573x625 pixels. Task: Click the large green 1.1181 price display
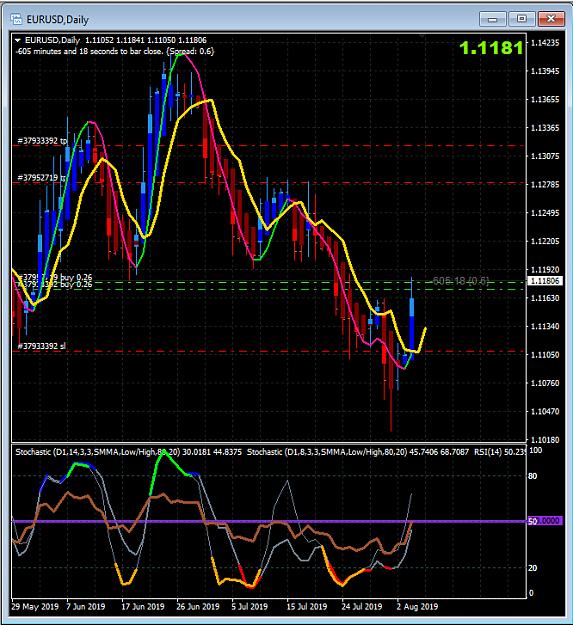click(491, 48)
